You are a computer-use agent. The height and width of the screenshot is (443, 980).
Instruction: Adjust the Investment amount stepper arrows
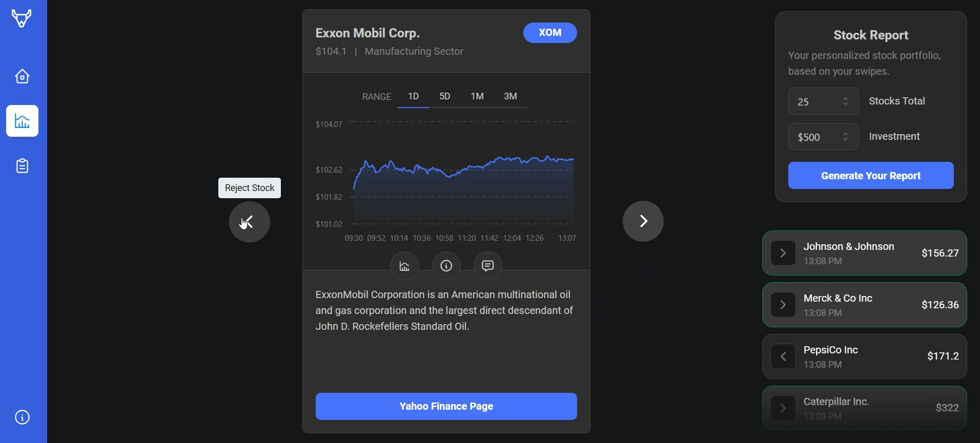tap(846, 137)
